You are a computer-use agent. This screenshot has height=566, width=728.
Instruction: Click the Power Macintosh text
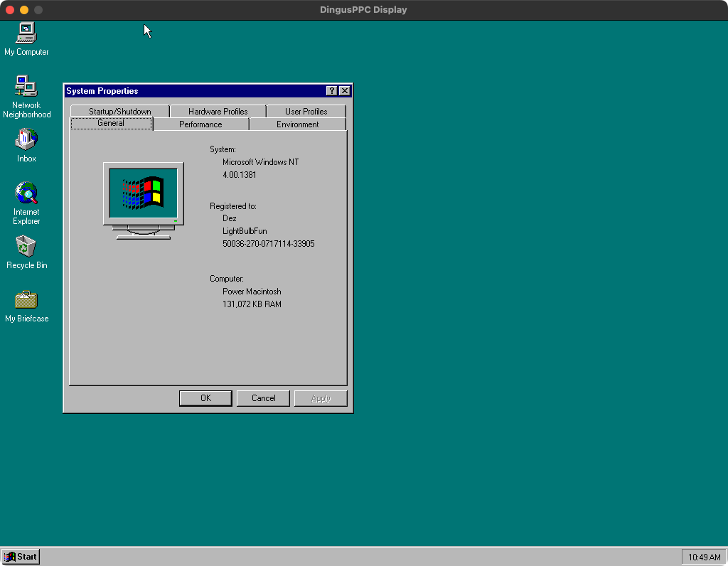(x=252, y=292)
